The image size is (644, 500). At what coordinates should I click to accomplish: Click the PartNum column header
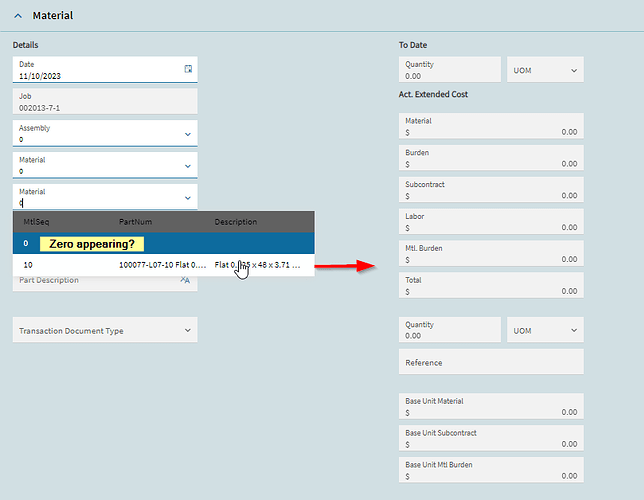point(136,222)
